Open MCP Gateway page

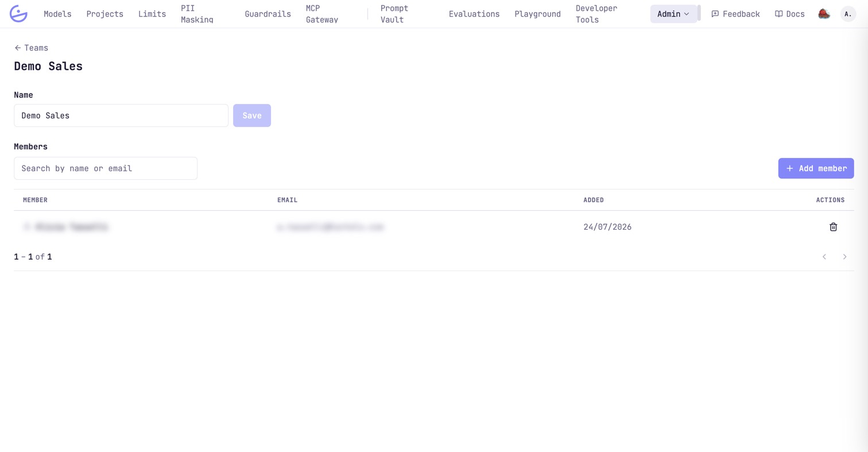322,14
